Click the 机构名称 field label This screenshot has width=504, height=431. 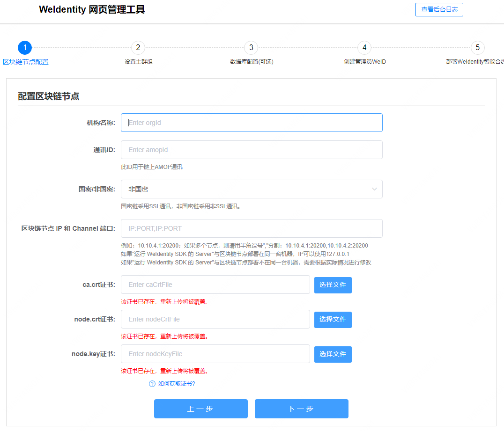101,123
